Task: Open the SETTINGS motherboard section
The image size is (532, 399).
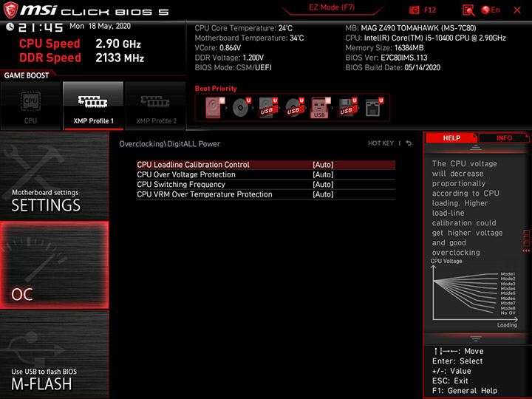Action: coord(54,175)
